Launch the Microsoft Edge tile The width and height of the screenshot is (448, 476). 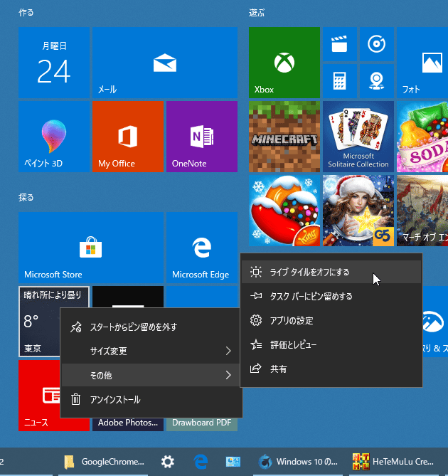coord(202,248)
